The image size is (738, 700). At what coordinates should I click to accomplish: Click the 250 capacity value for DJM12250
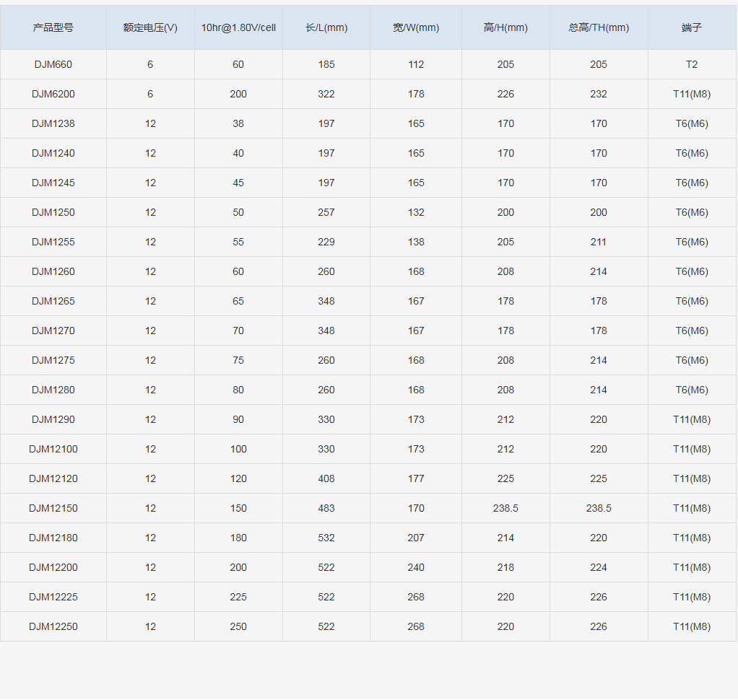pyautogui.click(x=238, y=627)
